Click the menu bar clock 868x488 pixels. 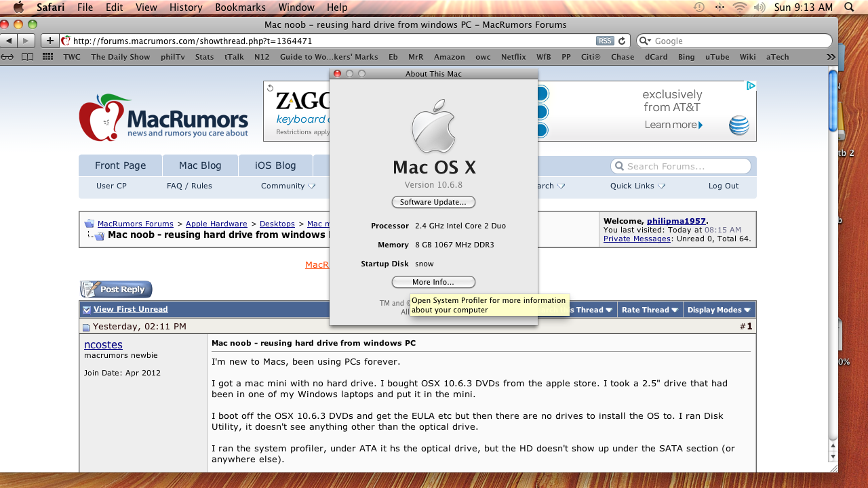pyautogui.click(x=804, y=7)
